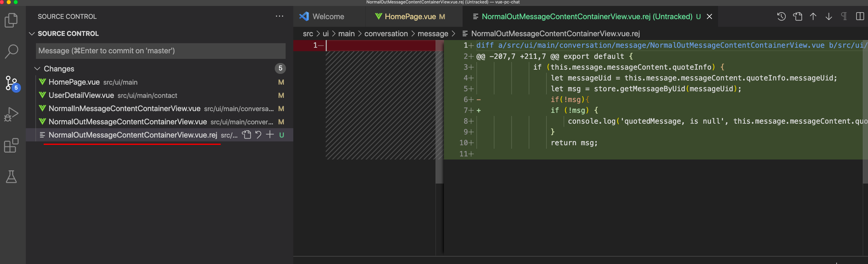Click the View History clock icon in editor toolbar
Image resolution: width=868 pixels, height=264 pixels.
pyautogui.click(x=781, y=16)
